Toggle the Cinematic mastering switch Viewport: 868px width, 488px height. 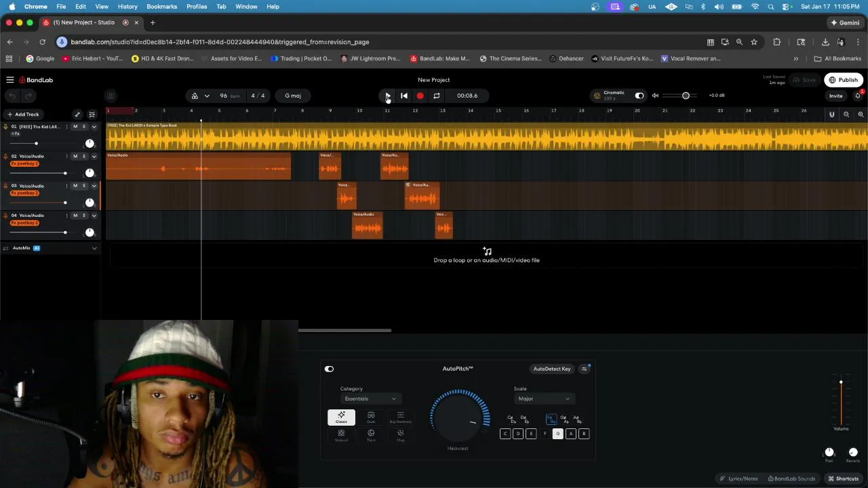(x=639, y=96)
